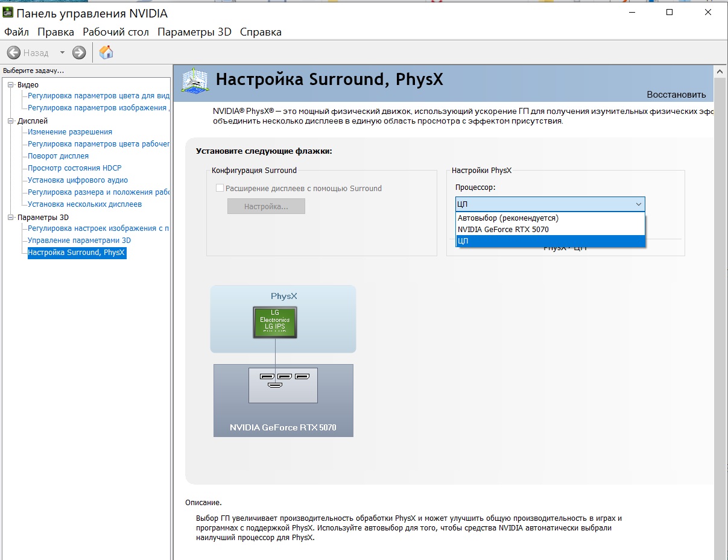This screenshot has width=728, height=560.
Task: Open Установка цифрового аудио
Action: (78, 180)
